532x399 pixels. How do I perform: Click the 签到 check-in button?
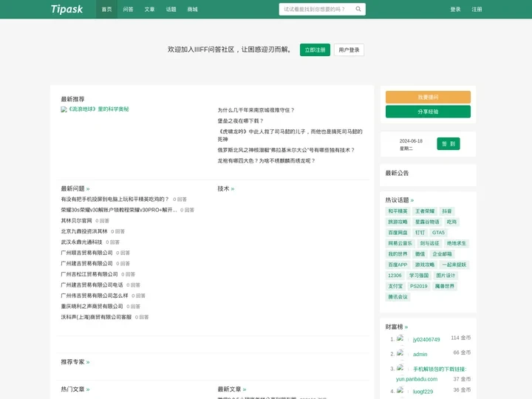(449, 143)
